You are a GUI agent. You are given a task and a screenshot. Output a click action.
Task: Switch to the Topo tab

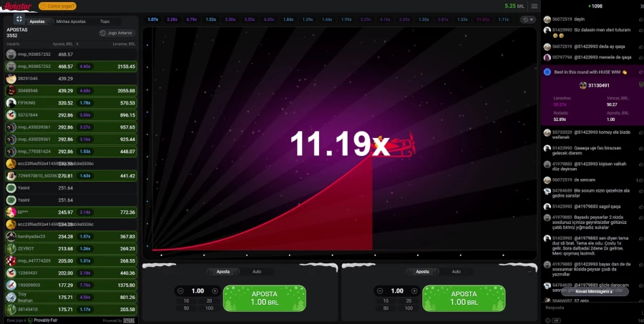point(105,21)
